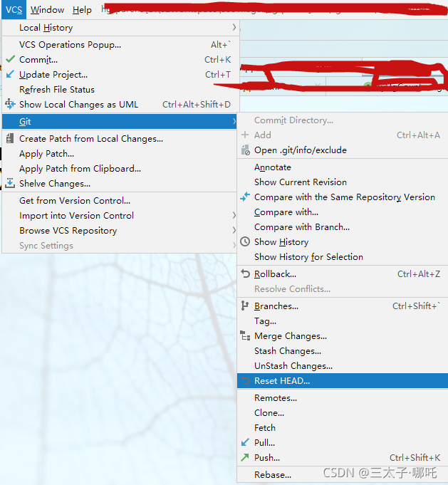
Task: Select Reset HEAD... entry
Action: pos(343,380)
